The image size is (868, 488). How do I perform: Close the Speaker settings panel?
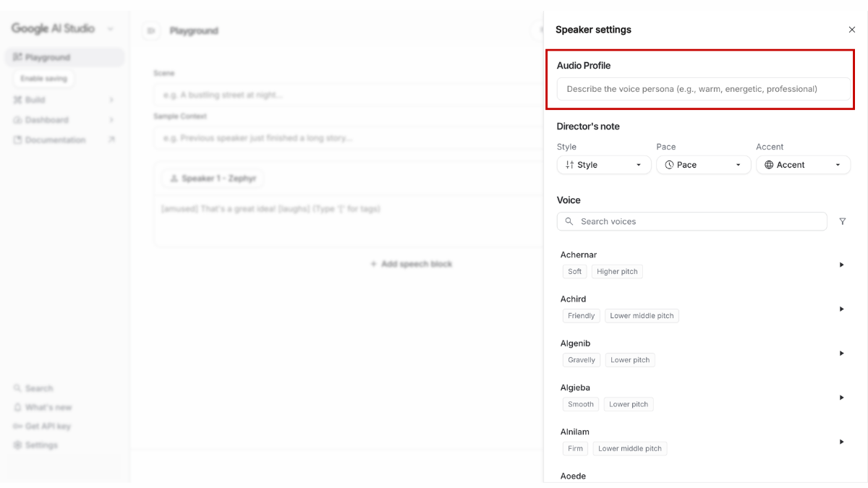pos(851,30)
